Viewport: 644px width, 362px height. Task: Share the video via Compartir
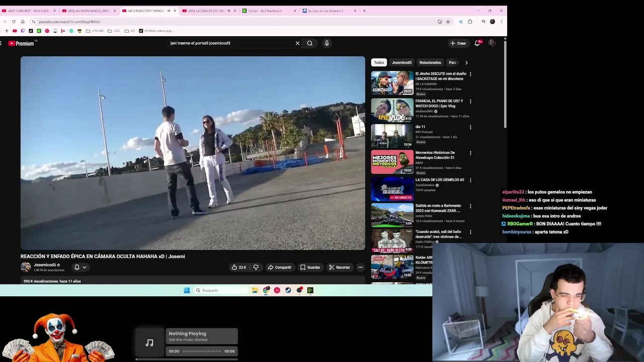pos(280,267)
